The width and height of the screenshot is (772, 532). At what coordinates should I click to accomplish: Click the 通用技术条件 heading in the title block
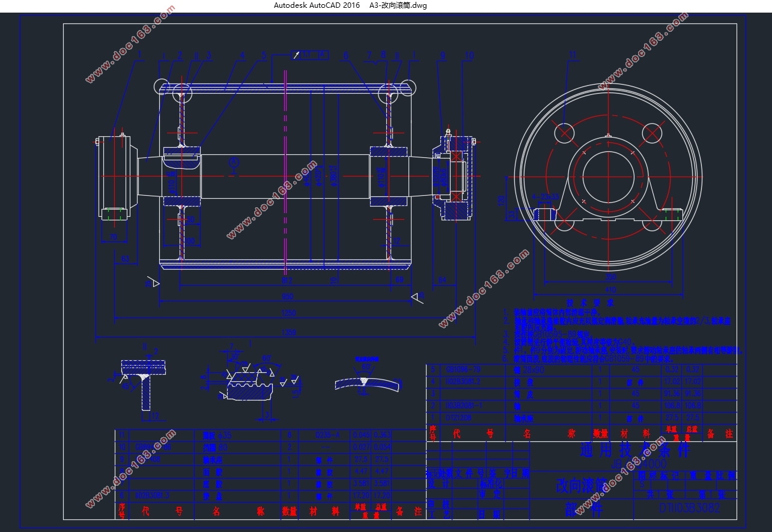pyautogui.click(x=634, y=449)
